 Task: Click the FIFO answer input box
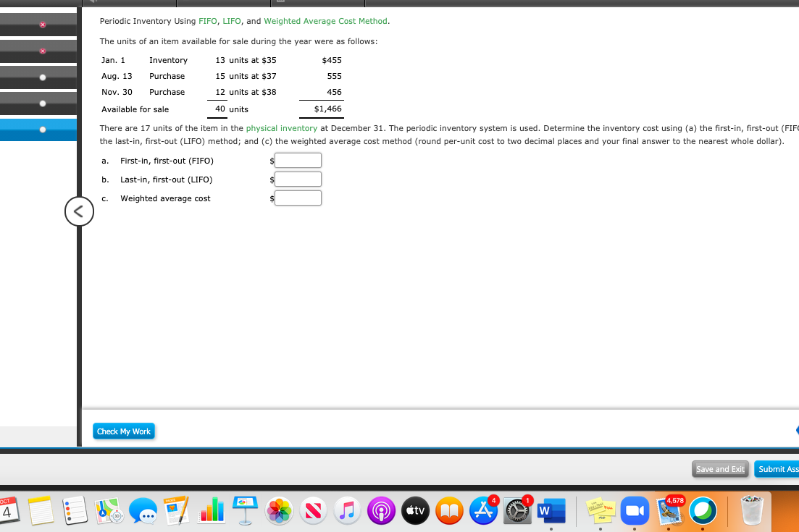(x=298, y=160)
